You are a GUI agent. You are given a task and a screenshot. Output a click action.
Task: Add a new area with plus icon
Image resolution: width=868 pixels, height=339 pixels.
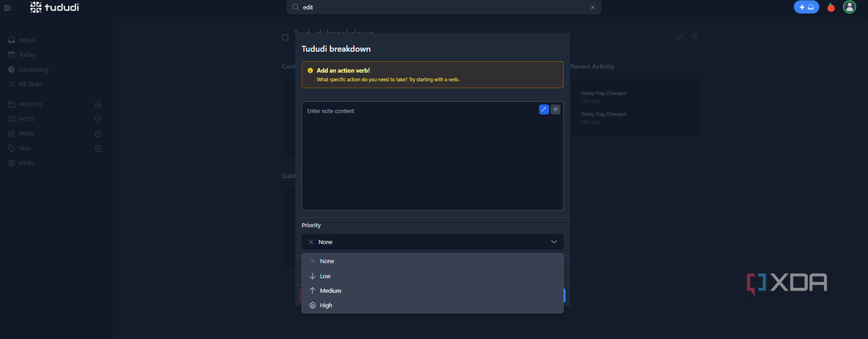pyautogui.click(x=98, y=134)
